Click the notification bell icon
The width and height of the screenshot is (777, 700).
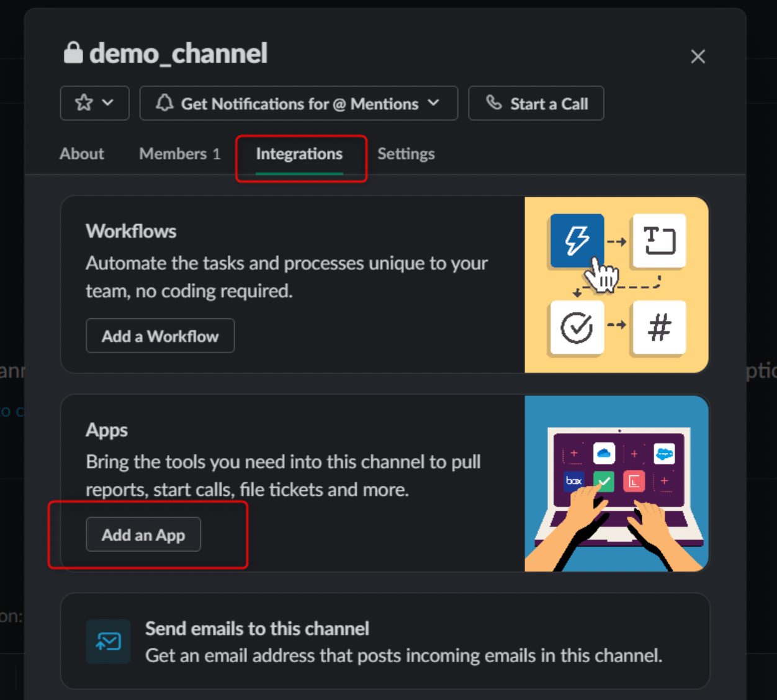164,102
